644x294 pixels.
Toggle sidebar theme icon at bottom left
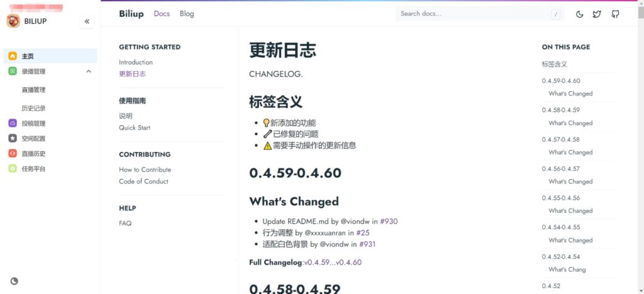[x=14, y=281]
